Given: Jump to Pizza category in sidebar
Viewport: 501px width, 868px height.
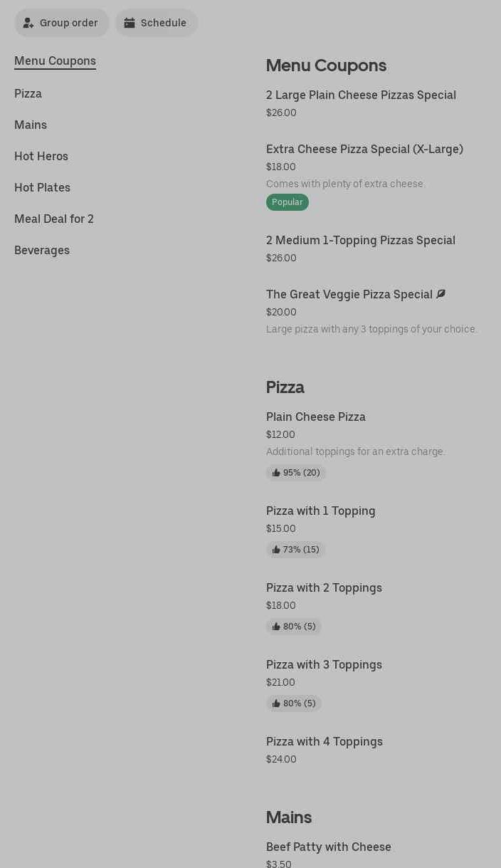Looking at the screenshot, I should pos(28,94).
